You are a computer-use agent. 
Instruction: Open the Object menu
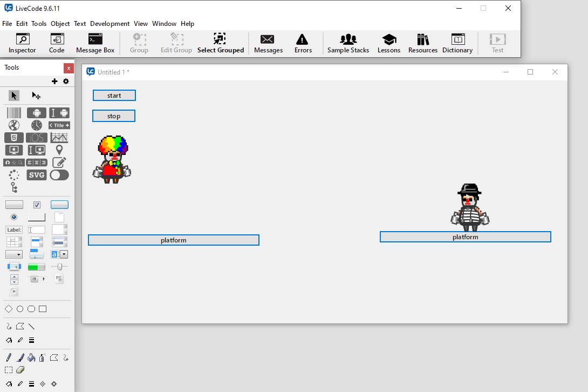[x=60, y=24]
